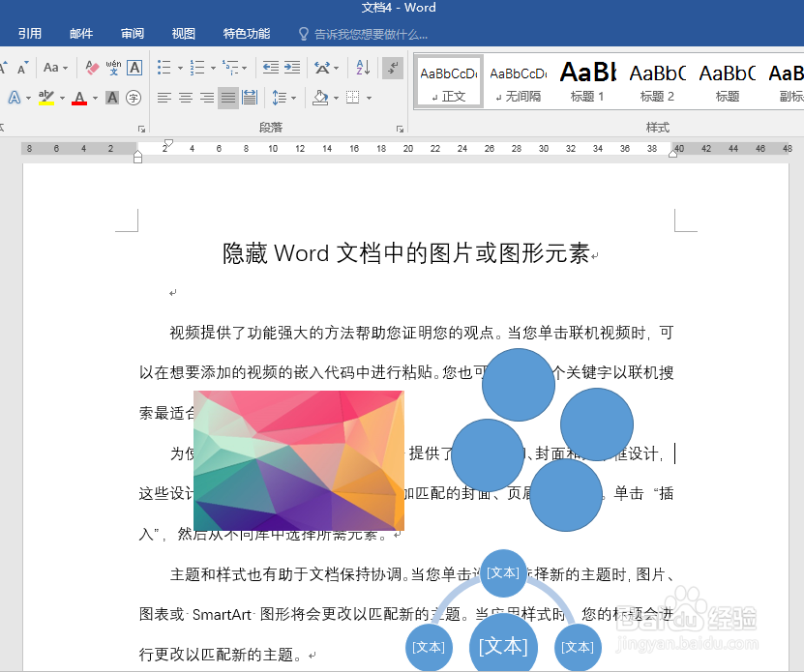The width and height of the screenshot is (804, 672).
Task: Insert enclosed character (circled 字)
Action: click(134, 98)
